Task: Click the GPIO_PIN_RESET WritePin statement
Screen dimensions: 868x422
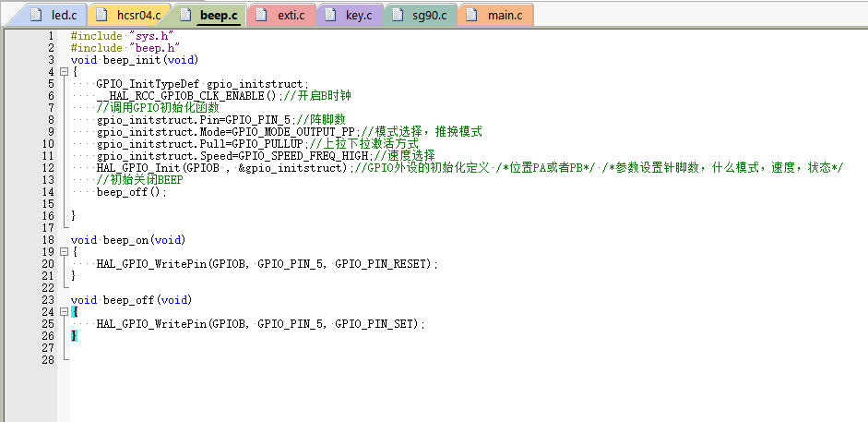Action: point(267,264)
